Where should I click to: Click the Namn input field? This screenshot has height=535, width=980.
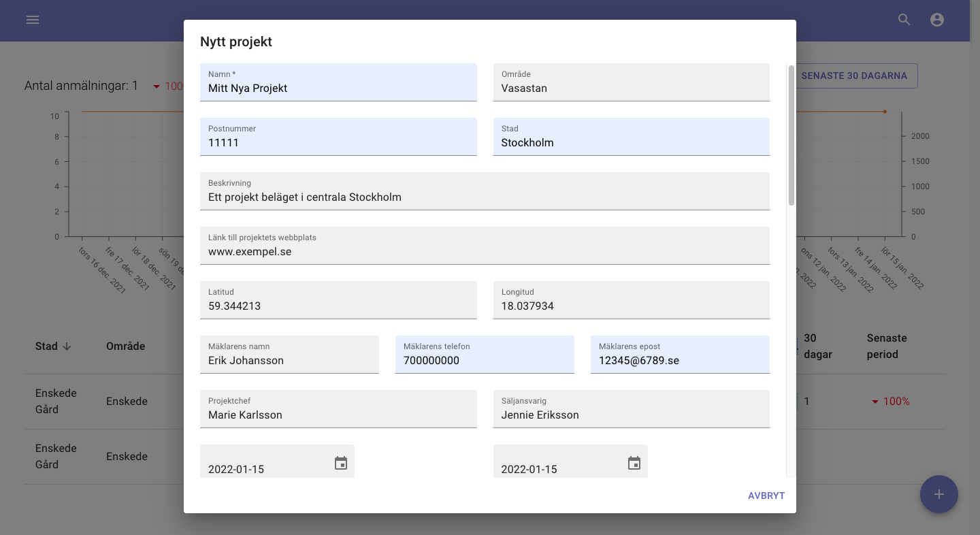click(338, 88)
